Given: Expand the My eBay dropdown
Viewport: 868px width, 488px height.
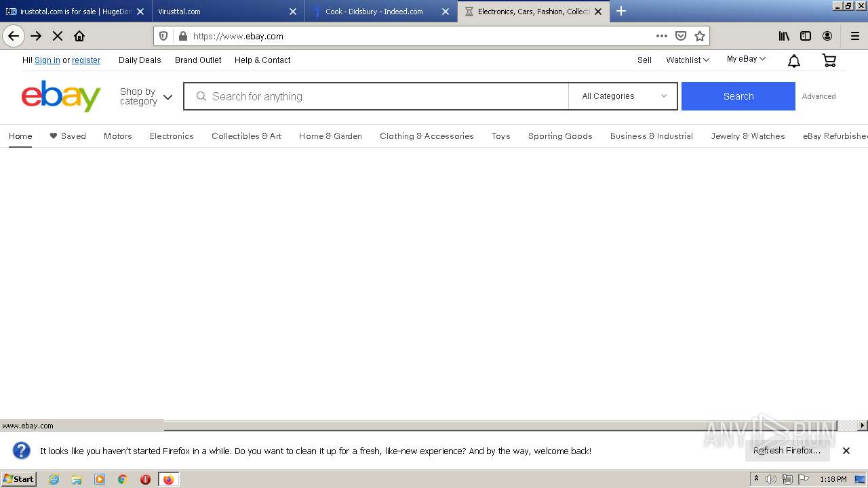Looking at the screenshot, I should point(746,60).
